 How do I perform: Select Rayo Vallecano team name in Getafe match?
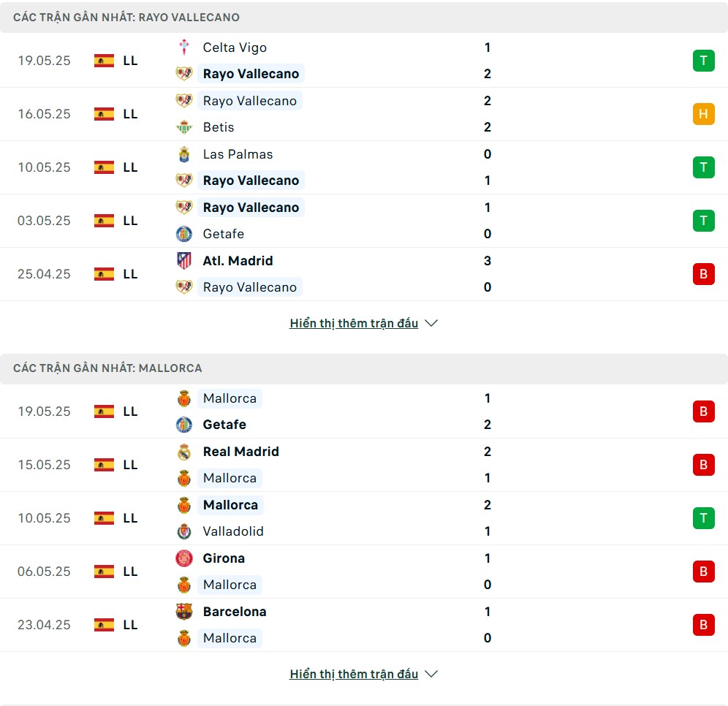tap(251, 208)
